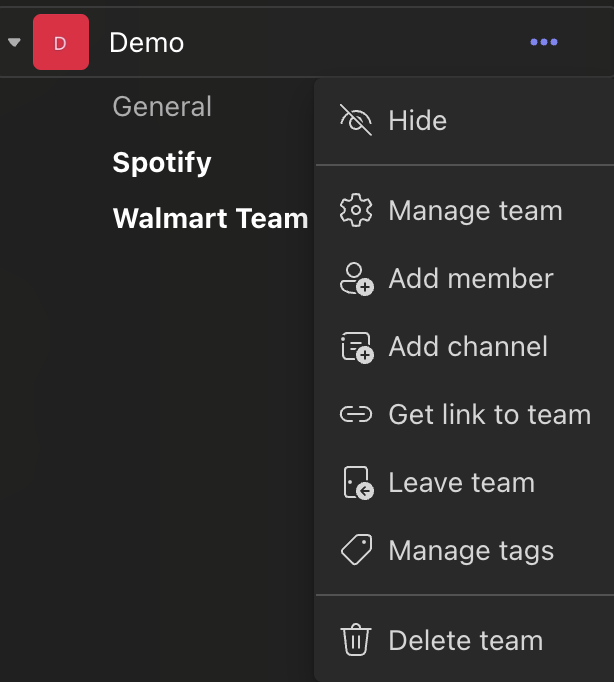Choose Get link to team text
The height and width of the screenshot is (682, 614).
point(489,415)
